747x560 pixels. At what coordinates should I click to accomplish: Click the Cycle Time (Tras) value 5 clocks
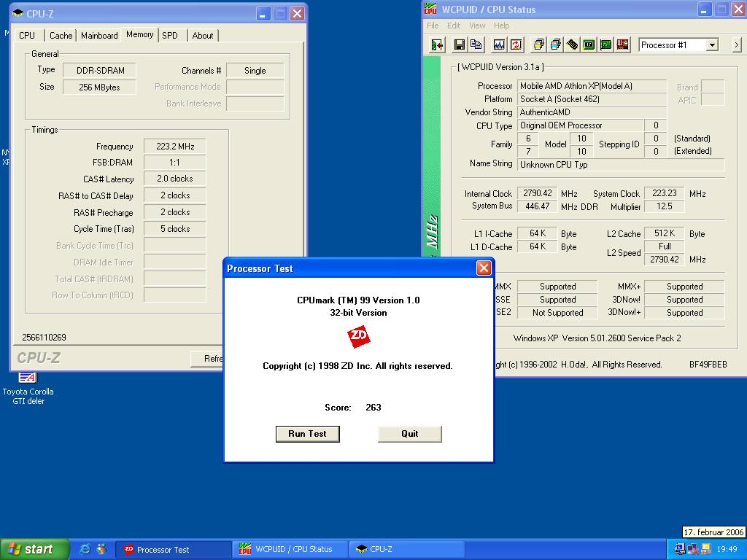(175, 228)
